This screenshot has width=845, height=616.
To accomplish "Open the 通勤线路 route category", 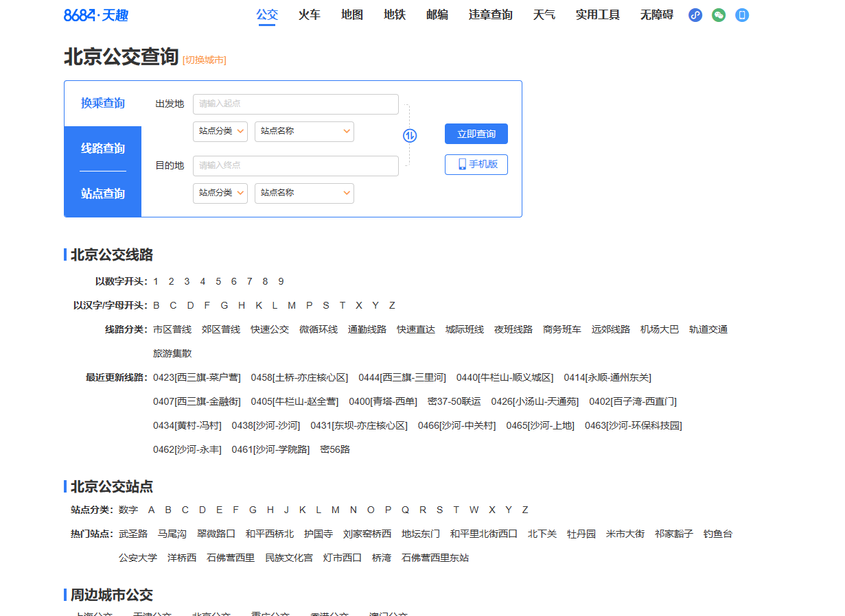I will (x=367, y=329).
